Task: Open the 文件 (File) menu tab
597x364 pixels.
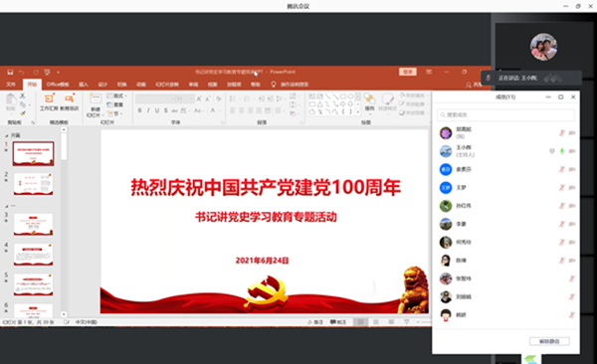Action: [x=11, y=85]
